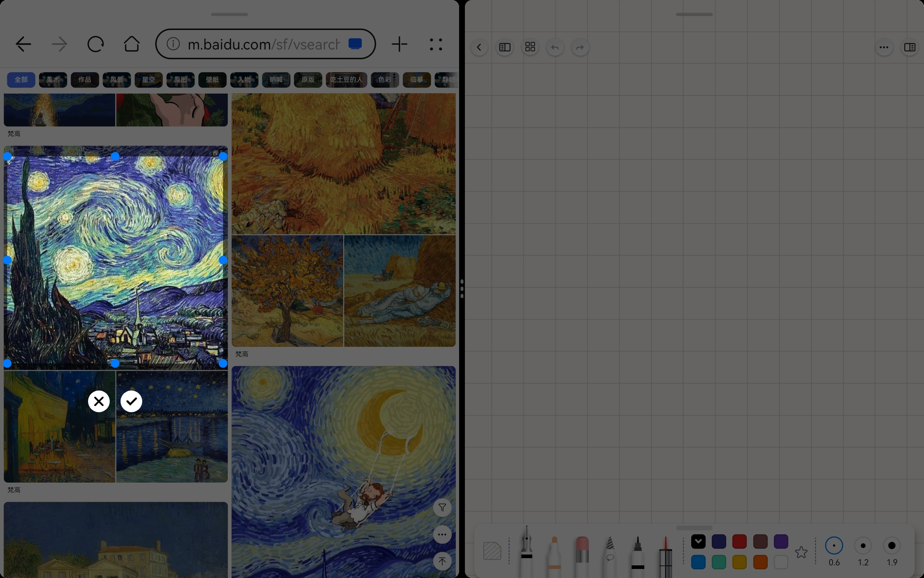Go back in the notes app
This screenshot has height=578, width=924.
pyautogui.click(x=479, y=47)
